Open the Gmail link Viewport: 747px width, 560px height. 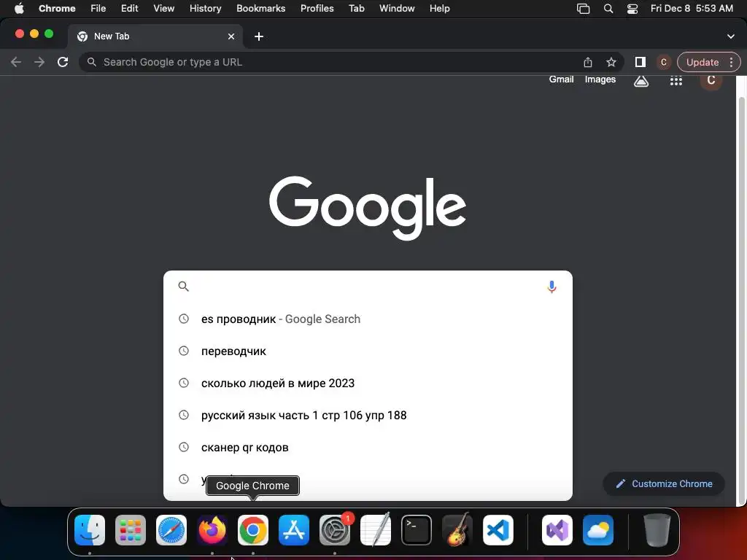(561, 79)
